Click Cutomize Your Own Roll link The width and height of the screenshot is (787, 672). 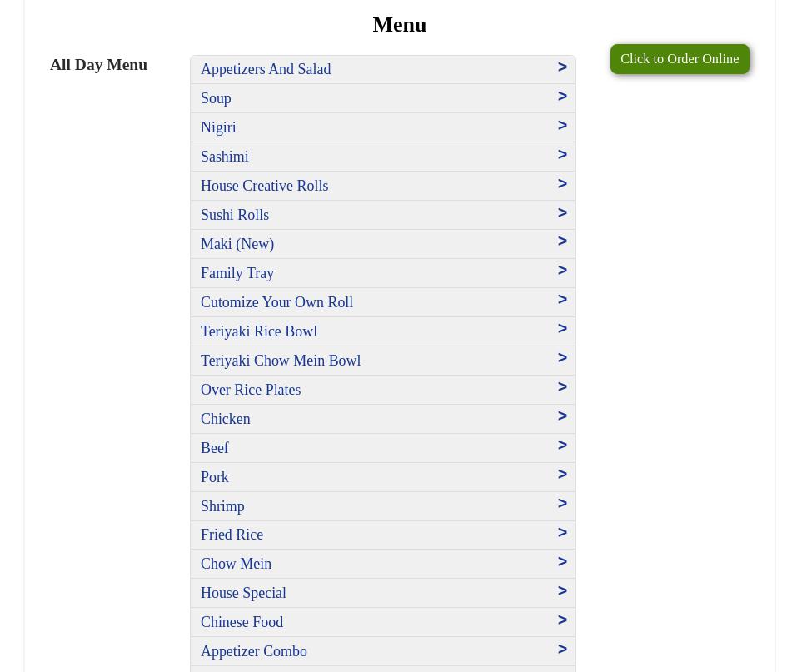(x=276, y=302)
